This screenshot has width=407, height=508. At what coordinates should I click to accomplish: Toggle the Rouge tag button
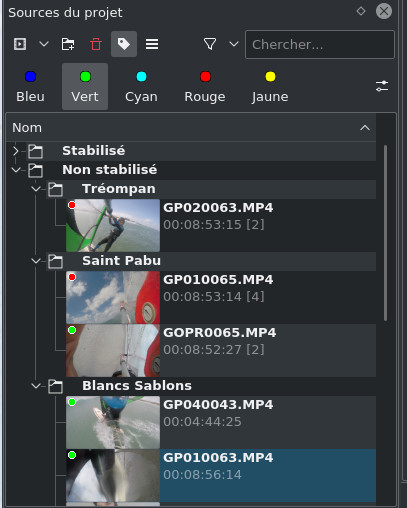(205, 86)
